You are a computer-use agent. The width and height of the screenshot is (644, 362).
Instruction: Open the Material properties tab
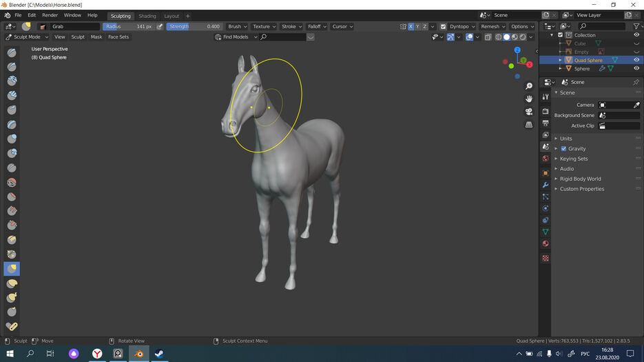(x=546, y=243)
